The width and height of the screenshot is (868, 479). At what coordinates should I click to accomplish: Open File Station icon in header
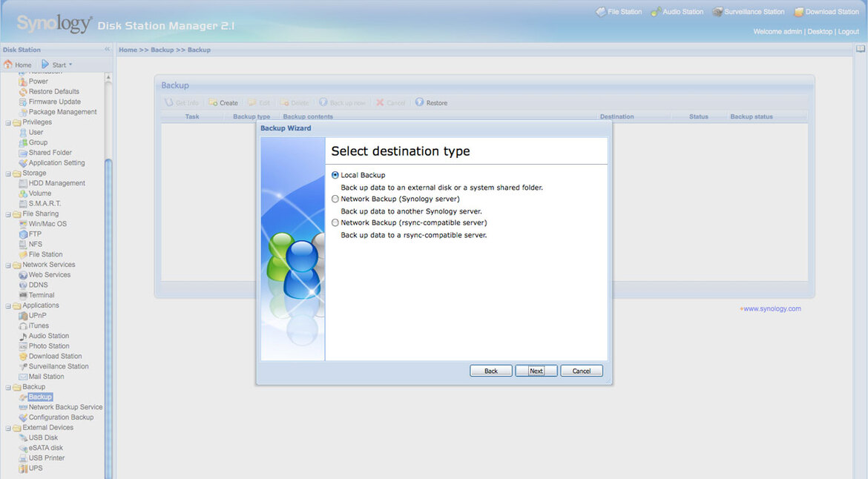pyautogui.click(x=601, y=12)
